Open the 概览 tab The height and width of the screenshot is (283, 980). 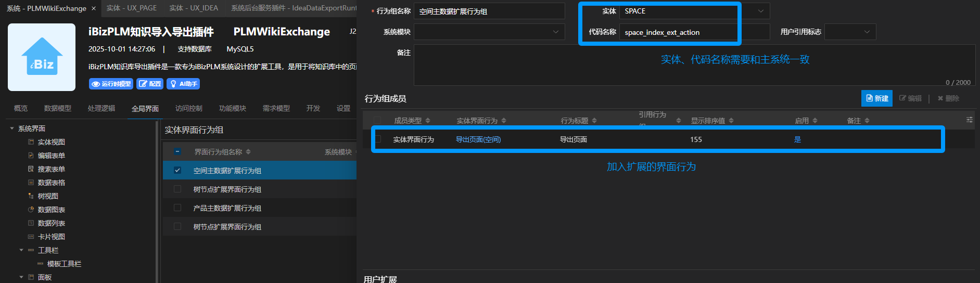coord(21,108)
